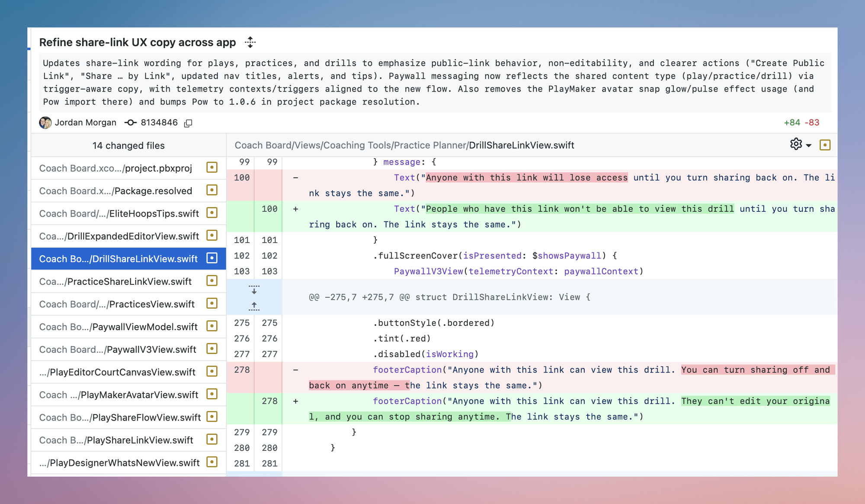Screen dimensions: 865x504
Task: Expand hidden lines downward in diff
Action: point(254,290)
